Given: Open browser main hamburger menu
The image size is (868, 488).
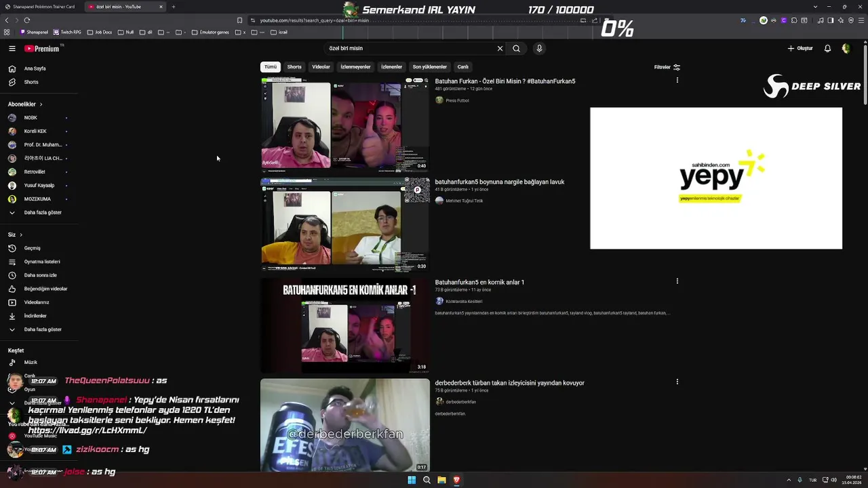Looking at the screenshot, I should coord(861,20).
